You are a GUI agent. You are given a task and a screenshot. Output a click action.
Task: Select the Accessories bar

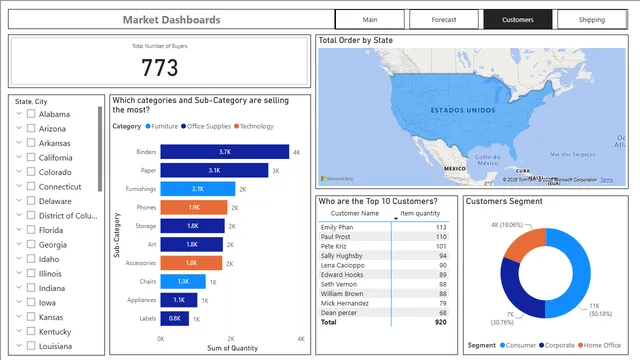(191, 263)
